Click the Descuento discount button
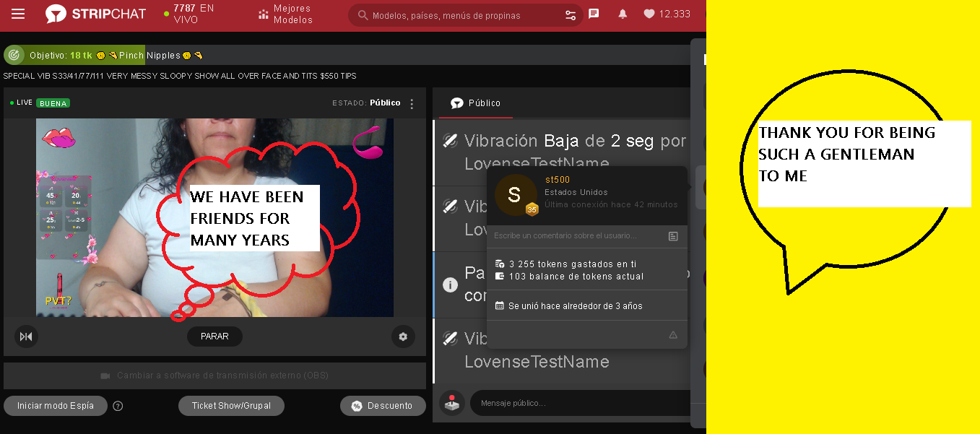The image size is (980, 434). click(x=381, y=406)
